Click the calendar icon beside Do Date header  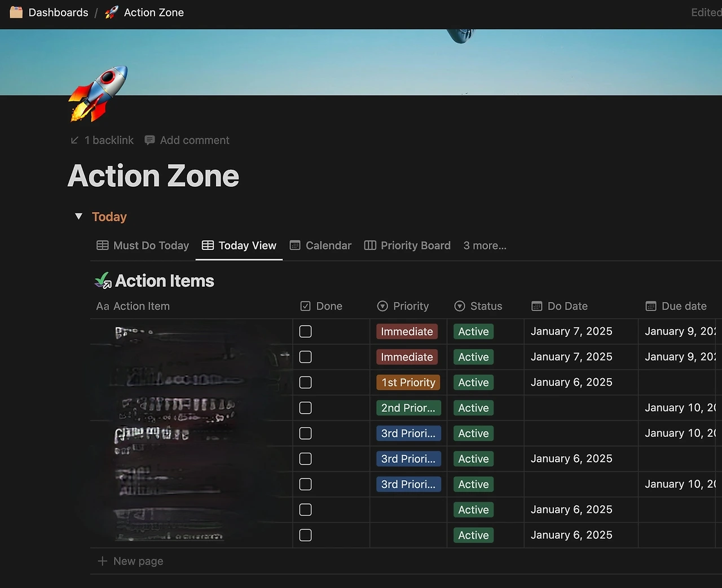click(x=536, y=306)
